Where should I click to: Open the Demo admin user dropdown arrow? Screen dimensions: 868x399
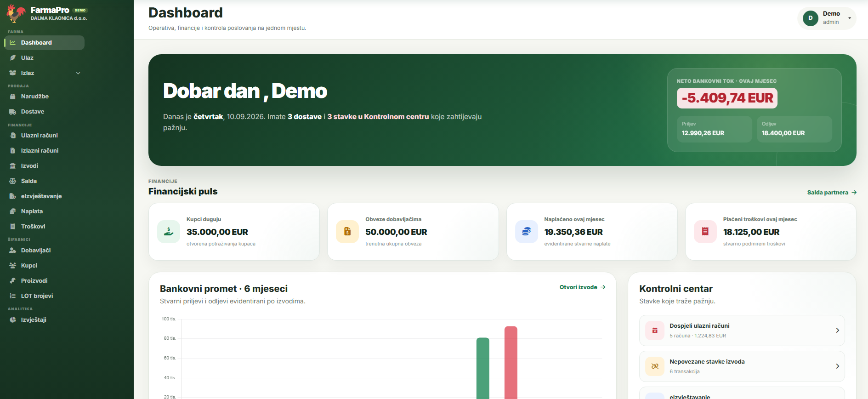(850, 18)
